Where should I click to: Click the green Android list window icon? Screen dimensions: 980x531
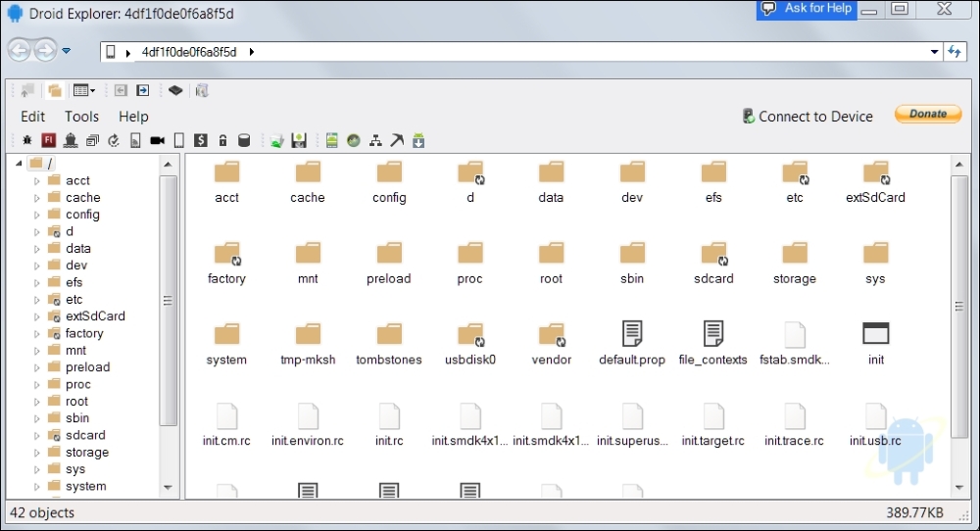click(x=332, y=140)
